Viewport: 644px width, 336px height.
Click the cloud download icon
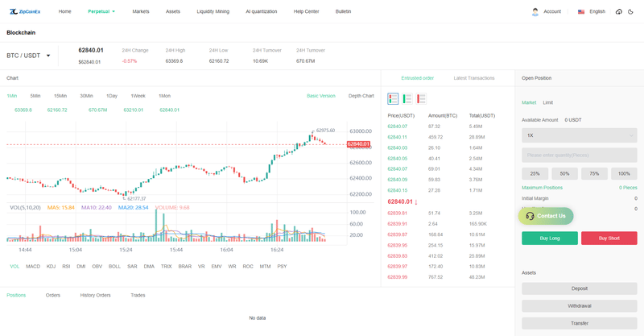pos(618,11)
